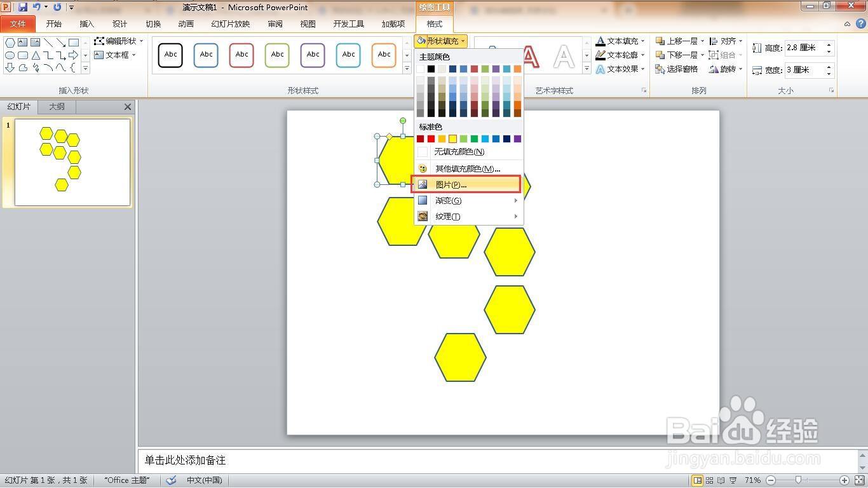Screen dimensions: 868x488
Task: Select the right arrow shape in gallery
Action: pyautogui.click(x=74, y=55)
